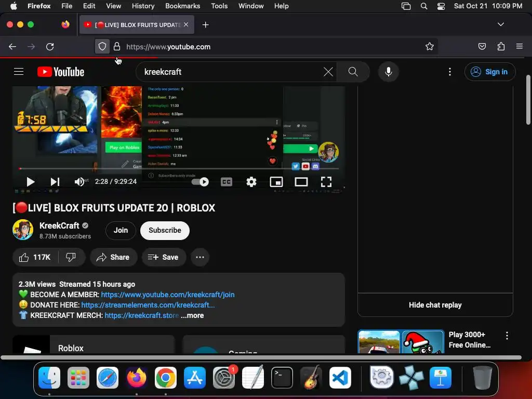The height and width of the screenshot is (399, 532).
Task: Open the kreekcraft/join membership link
Action: point(168,295)
